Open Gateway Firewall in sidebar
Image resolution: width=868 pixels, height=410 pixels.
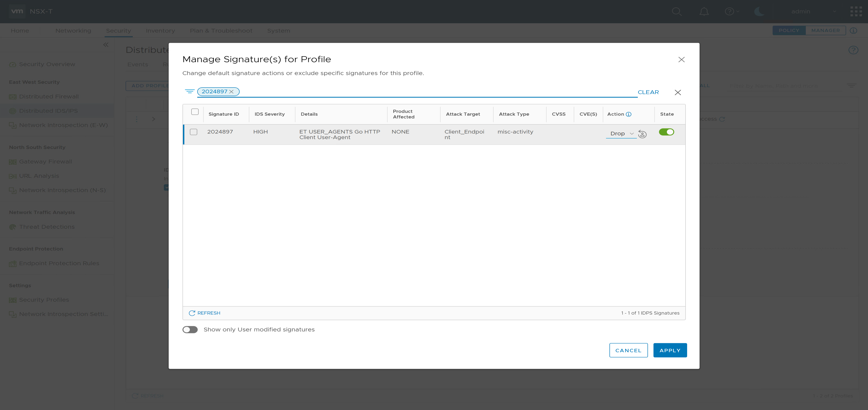click(x=45, y=161)
